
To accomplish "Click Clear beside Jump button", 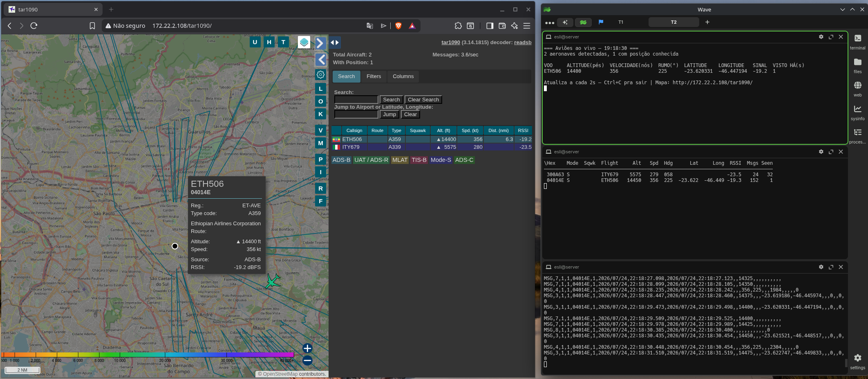I will coord(410,114).
